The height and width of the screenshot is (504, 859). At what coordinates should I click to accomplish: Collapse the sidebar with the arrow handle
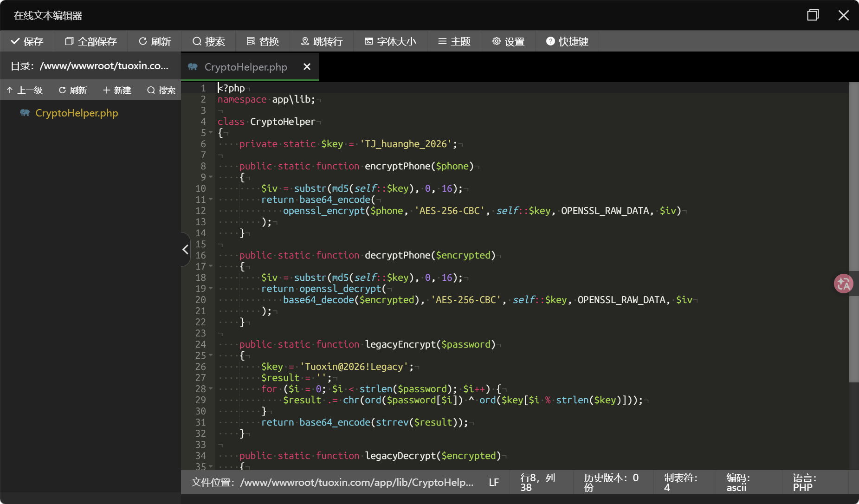tap(185, 249)
